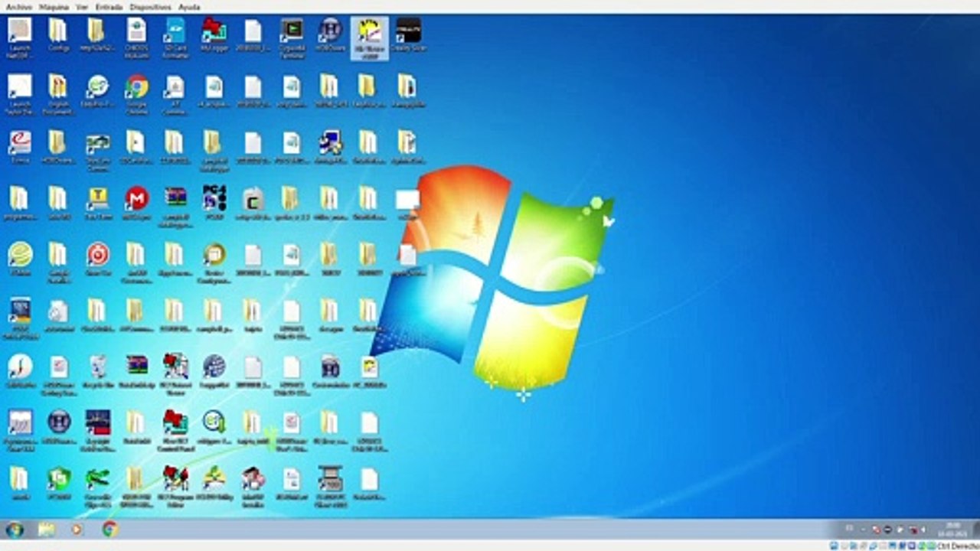
Task: Open the Dispositivos menu
Action: point(150,7)
